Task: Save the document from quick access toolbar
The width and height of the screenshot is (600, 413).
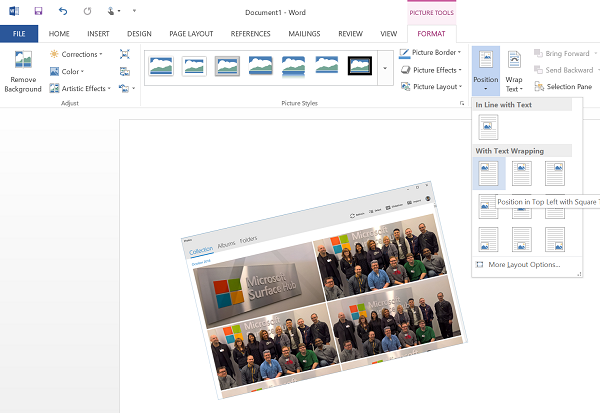Action: [x=38, y=11]
